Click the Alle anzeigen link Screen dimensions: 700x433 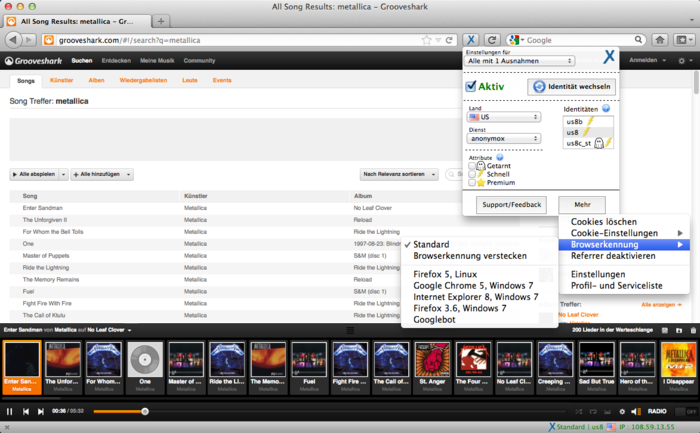pyautogui.click(x=662, y=305)
